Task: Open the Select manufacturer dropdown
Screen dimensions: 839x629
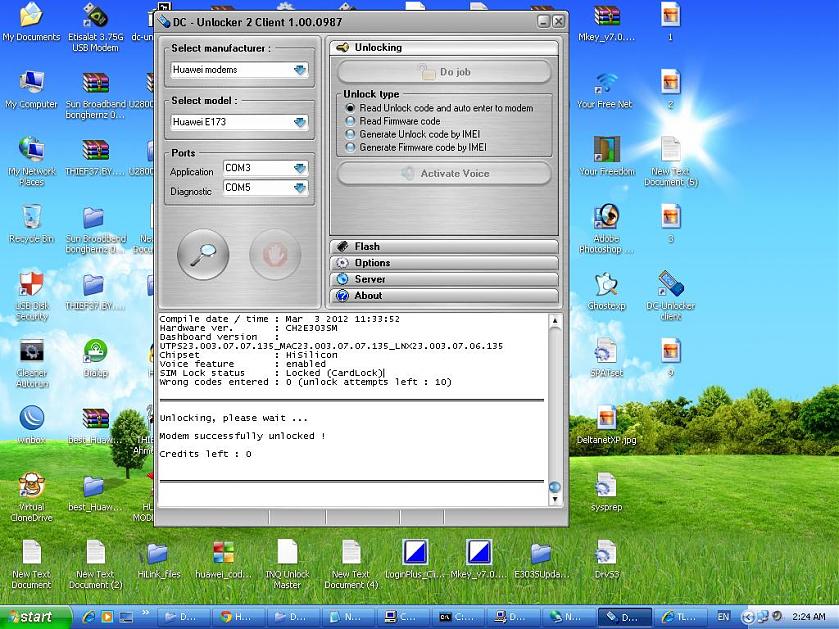Action: [x=299, y=70]
